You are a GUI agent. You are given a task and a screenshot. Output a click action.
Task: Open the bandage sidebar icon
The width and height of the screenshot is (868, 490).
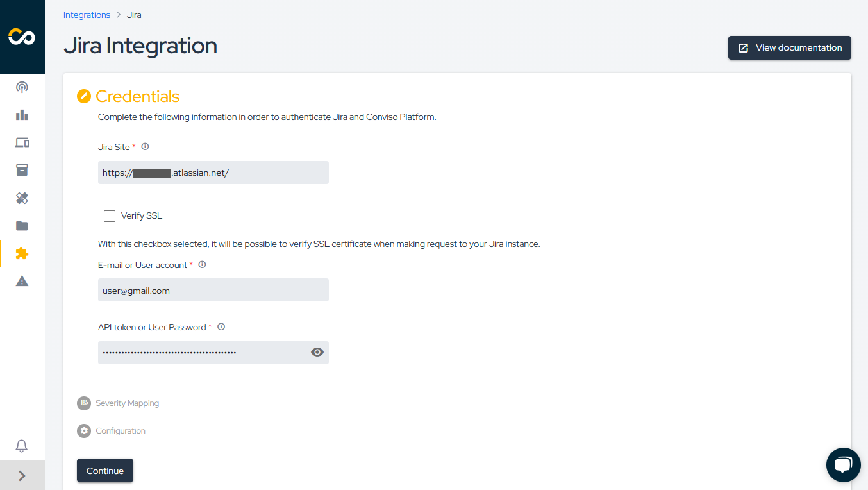(22, 198)
